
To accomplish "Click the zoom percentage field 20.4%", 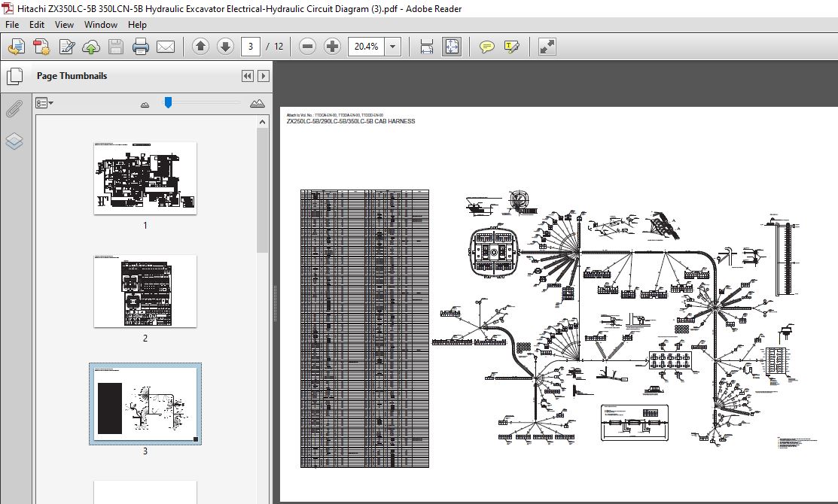I will (x=366, y=47).
